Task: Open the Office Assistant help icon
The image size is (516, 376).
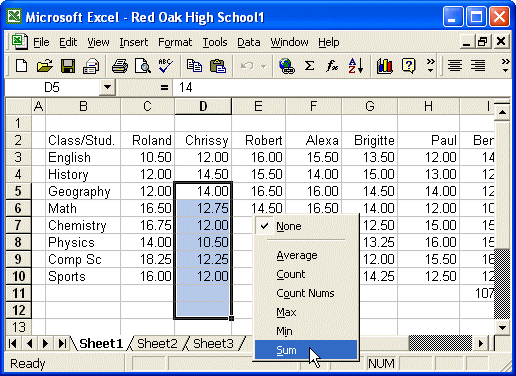Action: point(408,66)
